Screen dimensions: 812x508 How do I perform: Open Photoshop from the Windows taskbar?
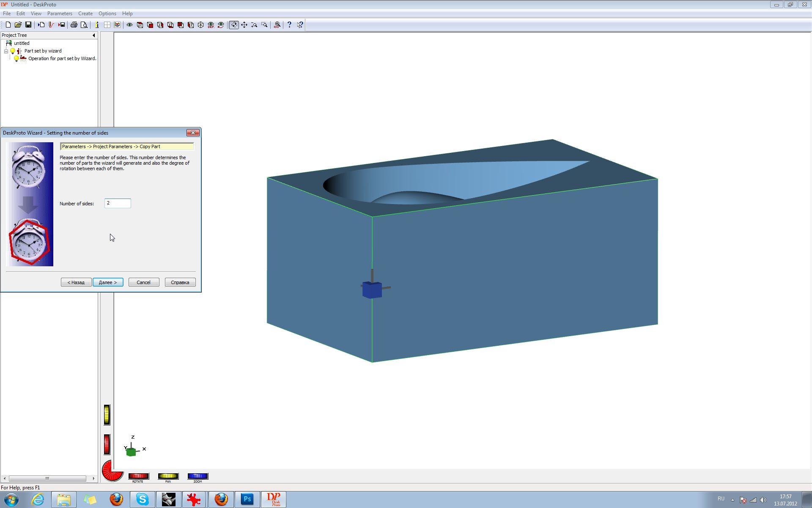[247, 500]
